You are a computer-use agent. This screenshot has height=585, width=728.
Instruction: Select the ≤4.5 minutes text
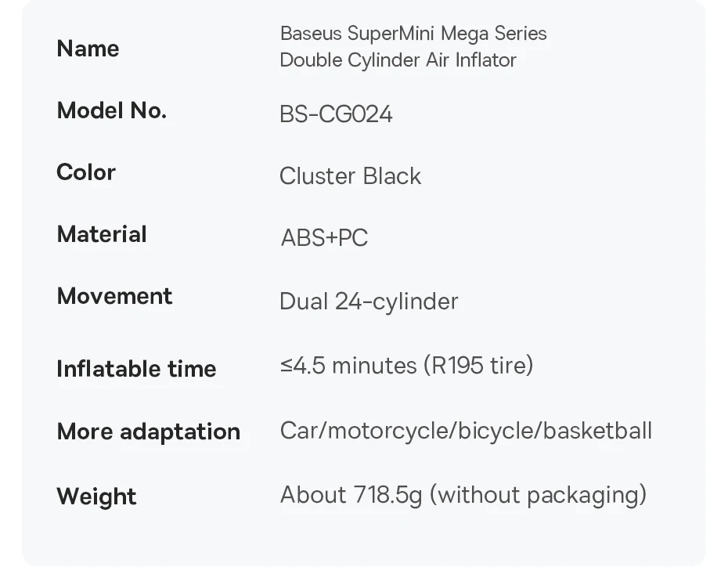coord(348,366)
